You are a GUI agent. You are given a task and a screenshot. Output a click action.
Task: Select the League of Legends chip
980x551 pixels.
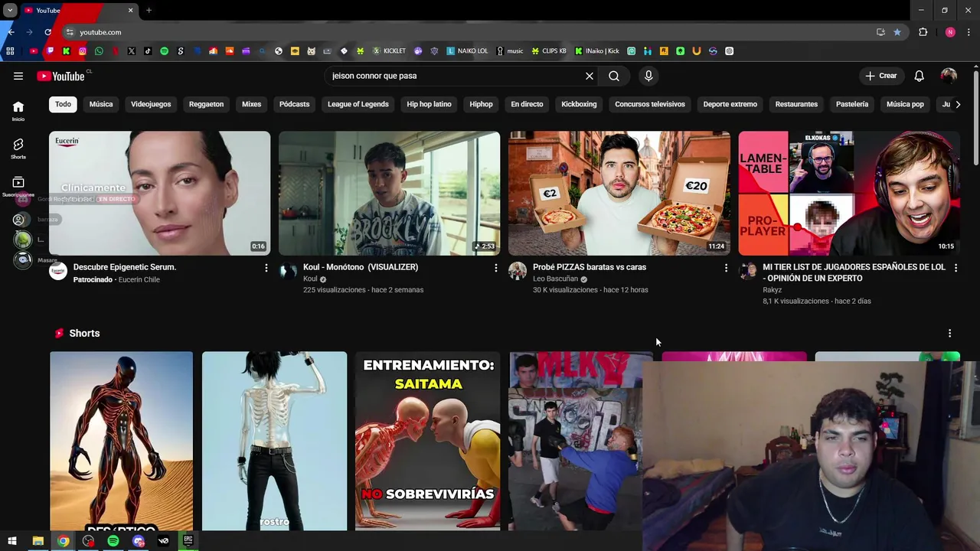[358, 104]
